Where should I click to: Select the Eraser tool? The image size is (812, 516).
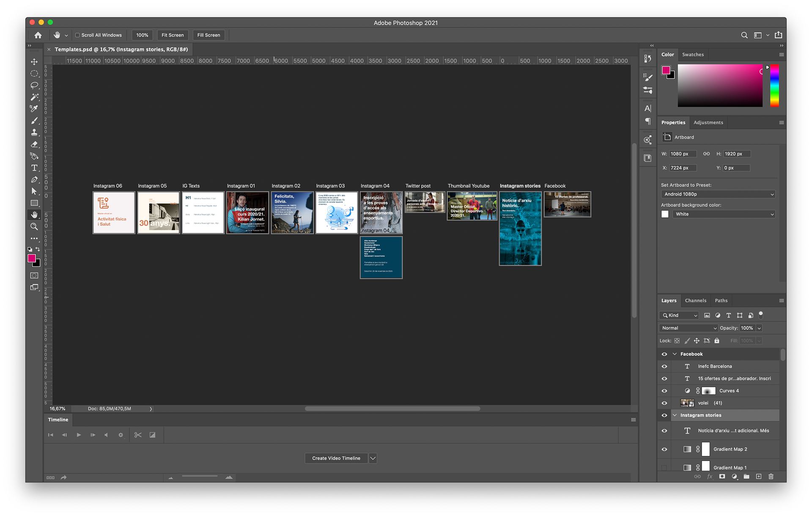pos(34,144)
